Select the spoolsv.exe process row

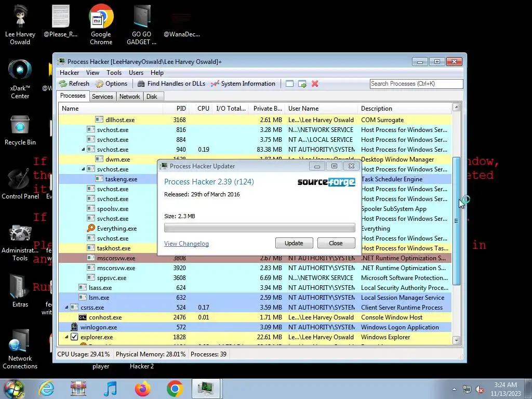[255, 209]
